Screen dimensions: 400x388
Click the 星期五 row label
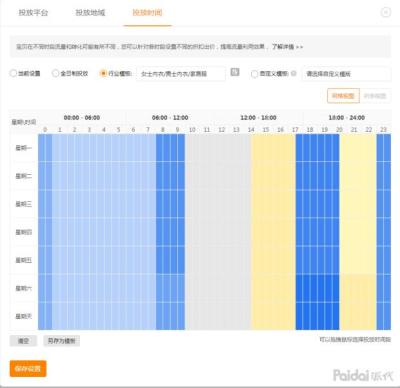24,260
